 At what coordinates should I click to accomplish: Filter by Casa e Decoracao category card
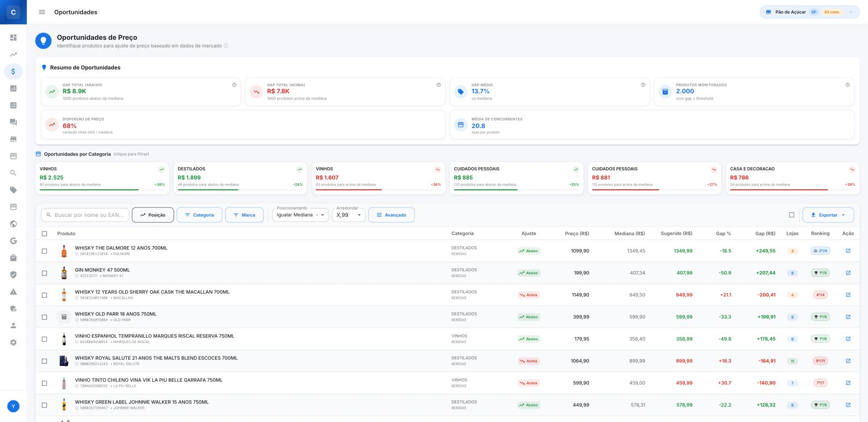coord(793,178)
